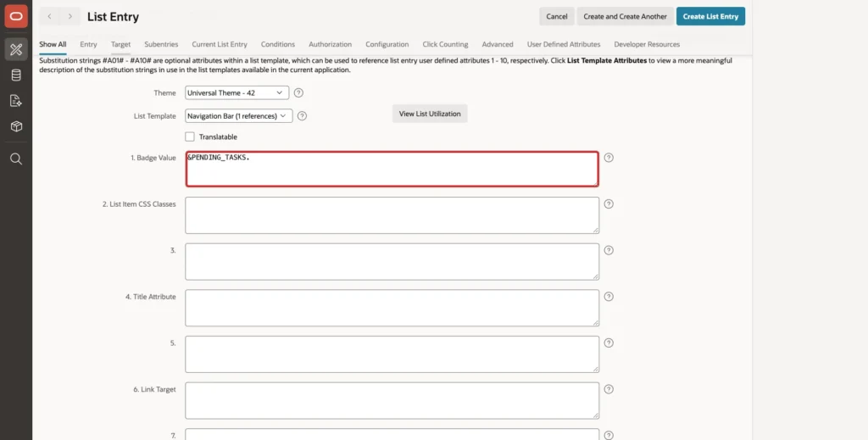868x440 pixels.
Task: Open the List Template Attributes link
Action: [x=607, y=60]
